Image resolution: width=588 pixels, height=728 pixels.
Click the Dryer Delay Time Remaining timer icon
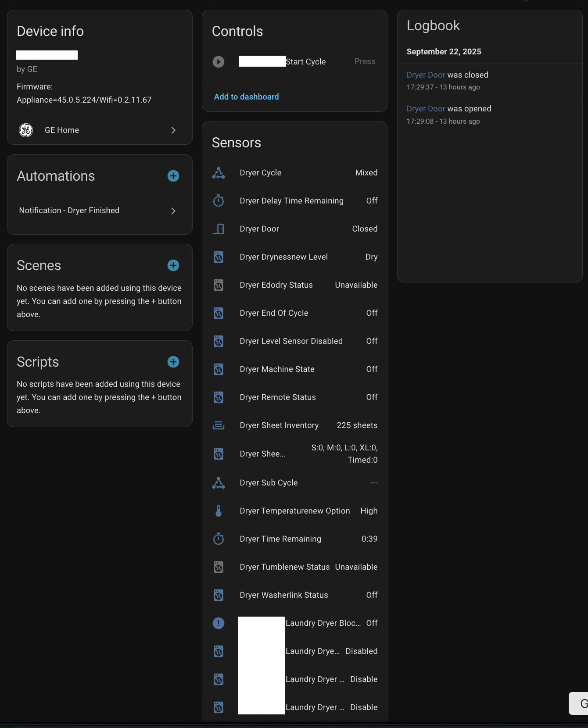pos(219,201)
